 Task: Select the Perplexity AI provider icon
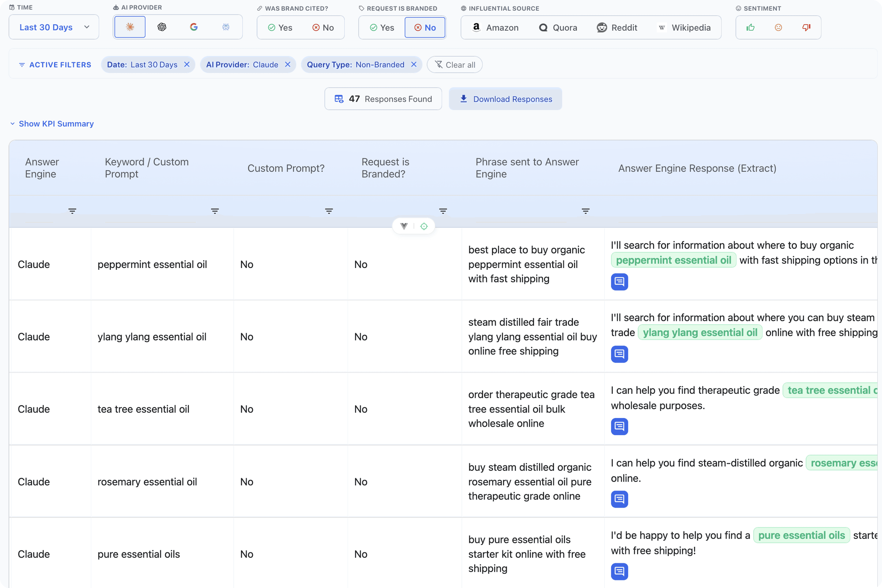click(x=225, y=27)
